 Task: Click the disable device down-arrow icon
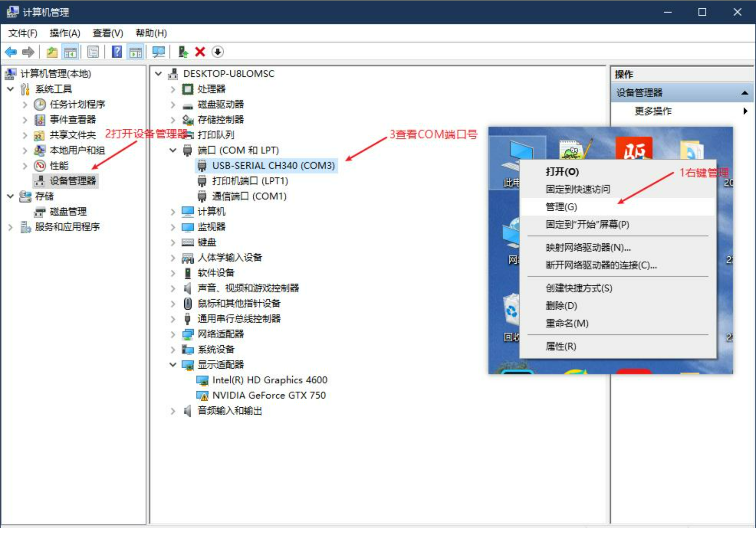point(218,52)
